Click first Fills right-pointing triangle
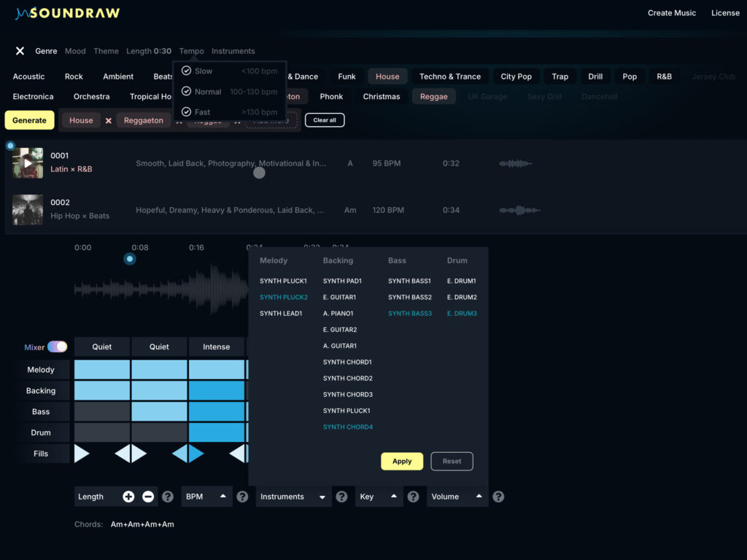This screenshot has height=560, width=747. [x=82, y=454]
